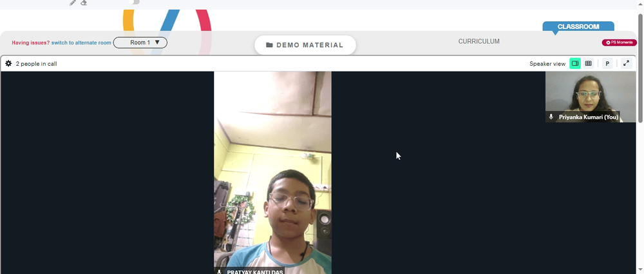Click 'switch to alternate room' link
Image resolution: width=644 pixels, height=274 pixels.
(x=81, y=43)
